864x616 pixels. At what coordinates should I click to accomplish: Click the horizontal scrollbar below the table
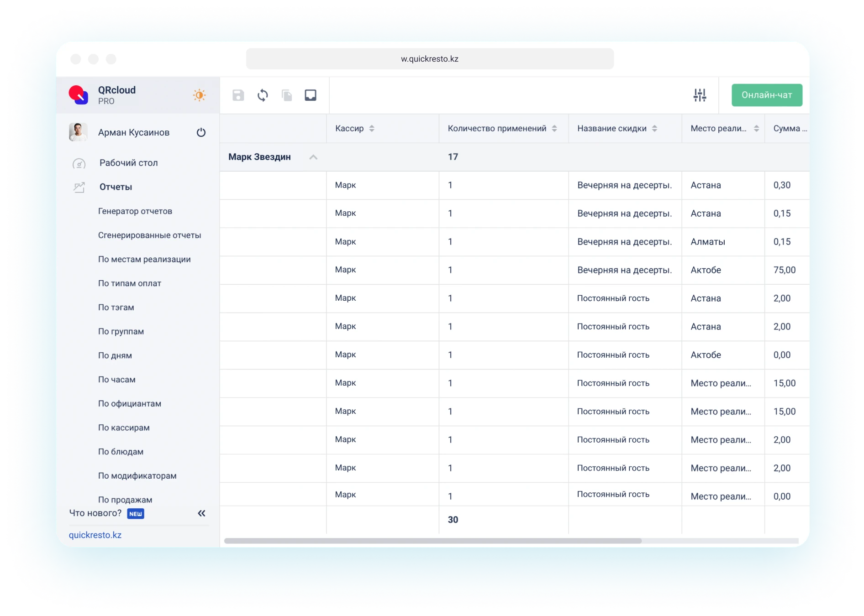point(432,541)
